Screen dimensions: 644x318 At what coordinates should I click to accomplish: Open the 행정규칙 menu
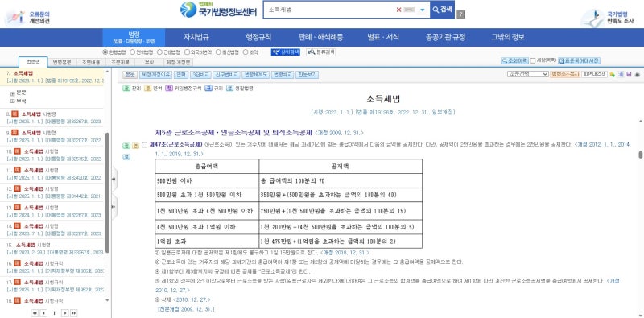pos(258,37)
